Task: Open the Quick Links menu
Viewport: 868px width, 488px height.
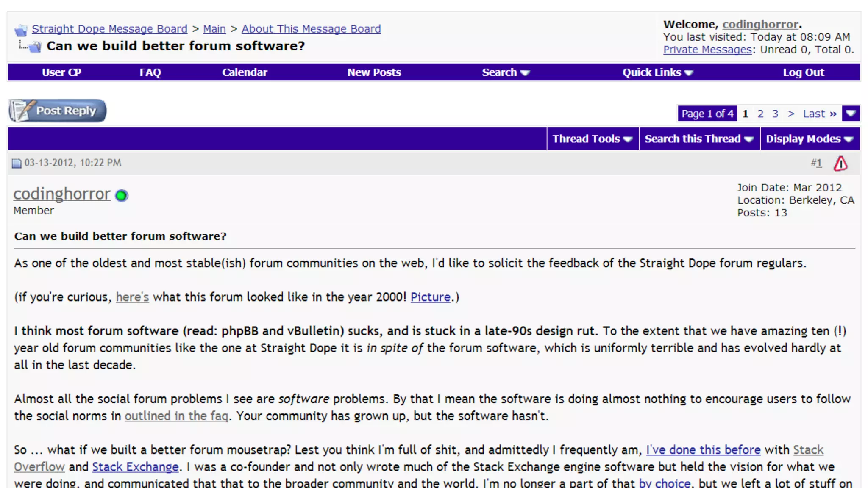Action: click(x=657, y=72)
